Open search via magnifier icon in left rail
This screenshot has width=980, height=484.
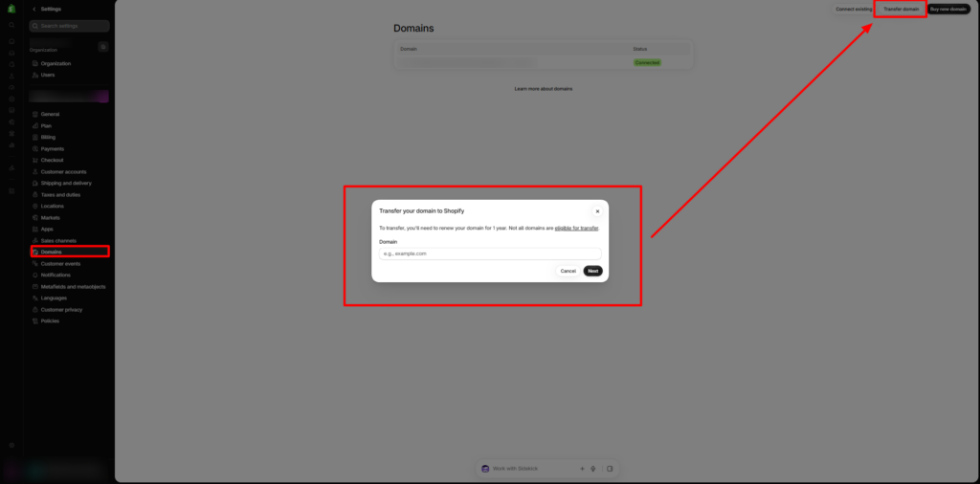coord(11,25)
